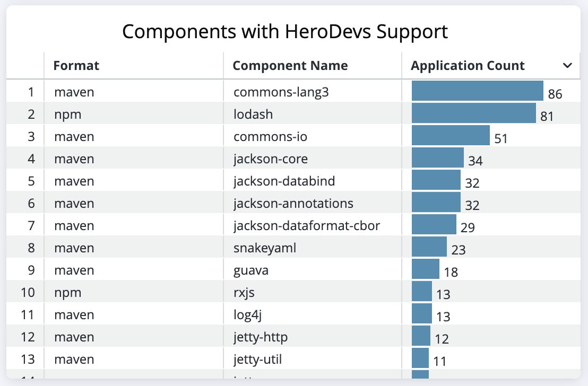
Task: Select the jetty-util row name
Action: 257,359
